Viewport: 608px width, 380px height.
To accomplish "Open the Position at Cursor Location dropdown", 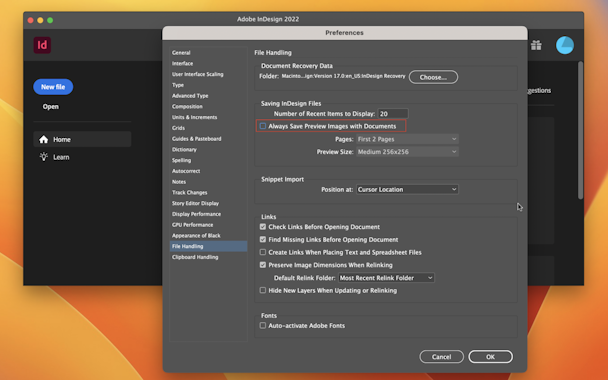I will [407, 189].
